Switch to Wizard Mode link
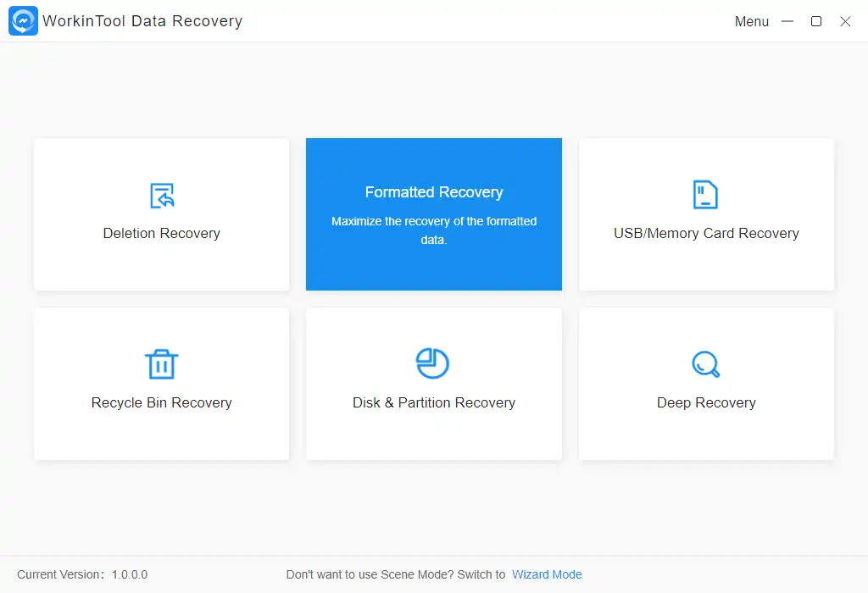Image resolution: width=868 pixels, height=593 pixels. [x=547, y=574]
